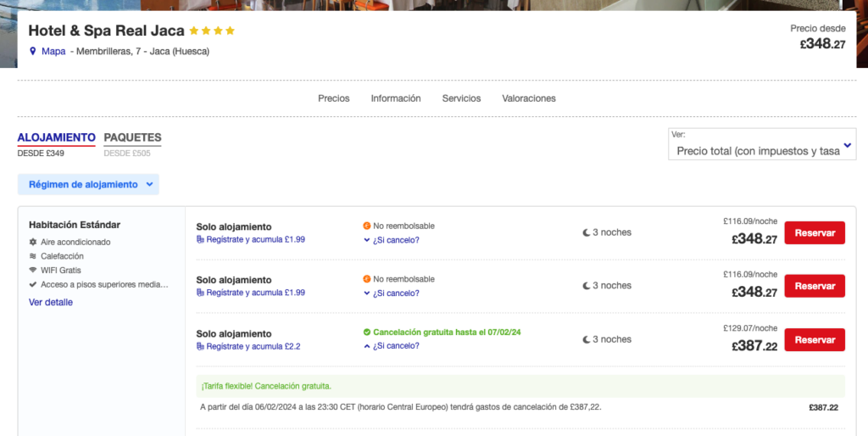Click Regístrate y acumula £1.99 in first offer
Screen dimensions: 868x436
255,239
